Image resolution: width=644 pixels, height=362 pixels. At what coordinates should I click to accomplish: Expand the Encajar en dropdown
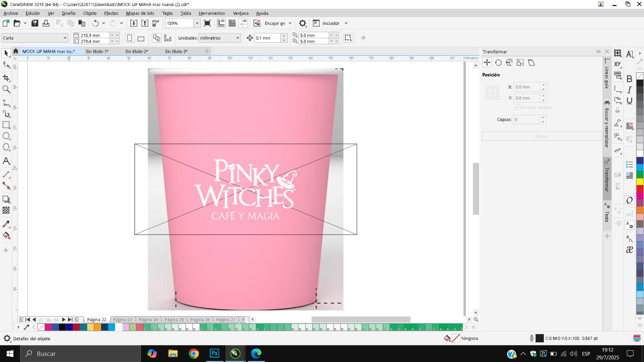pos(290,23)
